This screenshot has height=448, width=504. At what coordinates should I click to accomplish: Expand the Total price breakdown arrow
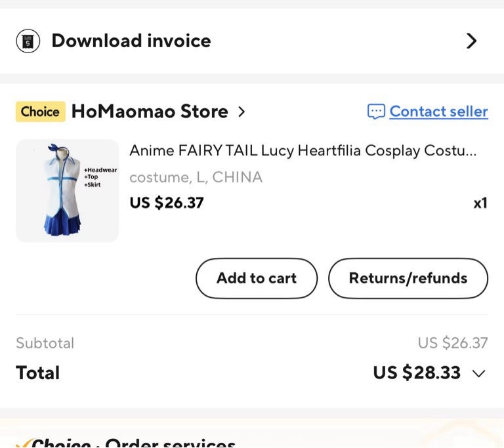click(479, 374)
